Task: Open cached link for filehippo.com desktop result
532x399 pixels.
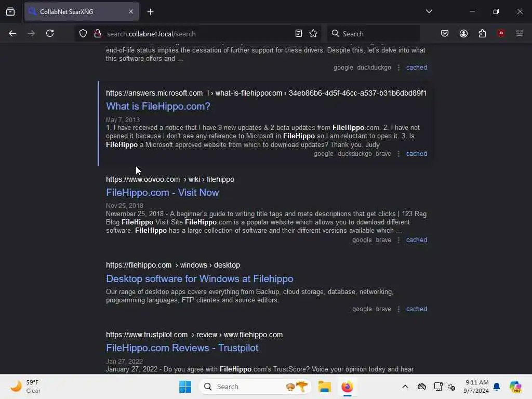Action: point(417,309)
